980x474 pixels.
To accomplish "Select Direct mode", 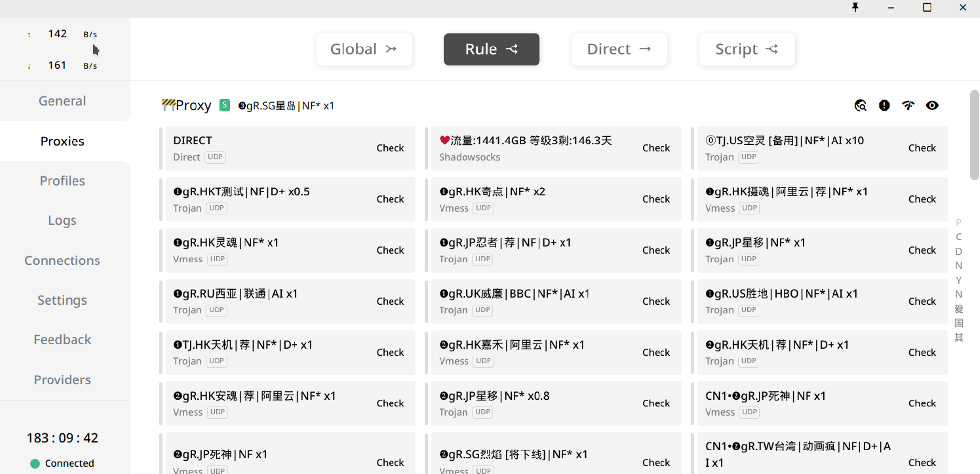I will pyautogui.click(x=619, y=49).
